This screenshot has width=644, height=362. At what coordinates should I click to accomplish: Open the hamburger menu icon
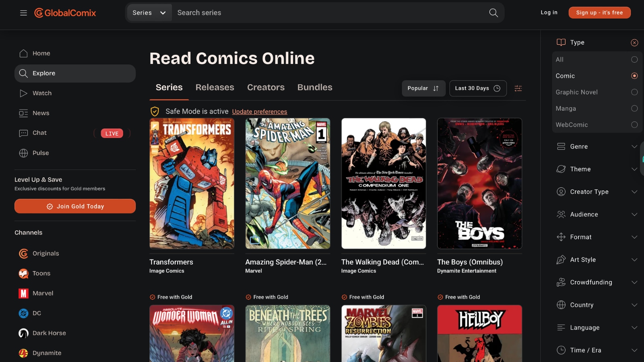tap(23, 13)
